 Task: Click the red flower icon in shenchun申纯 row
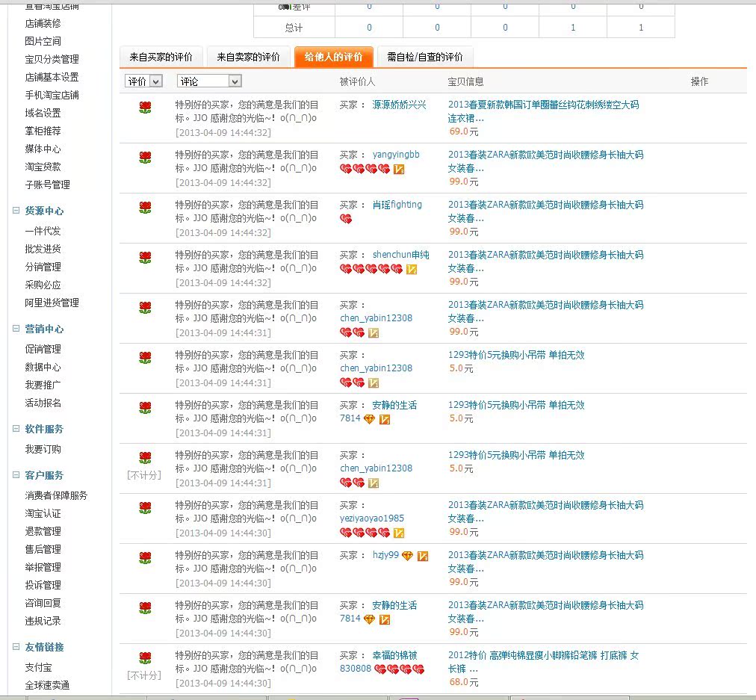pyautogui.click(x=145, y=258)
